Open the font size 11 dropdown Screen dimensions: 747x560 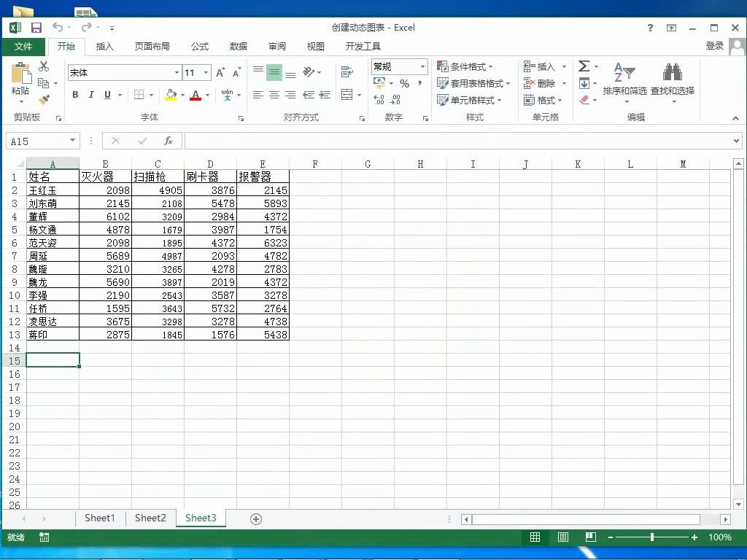pos(206,73)
